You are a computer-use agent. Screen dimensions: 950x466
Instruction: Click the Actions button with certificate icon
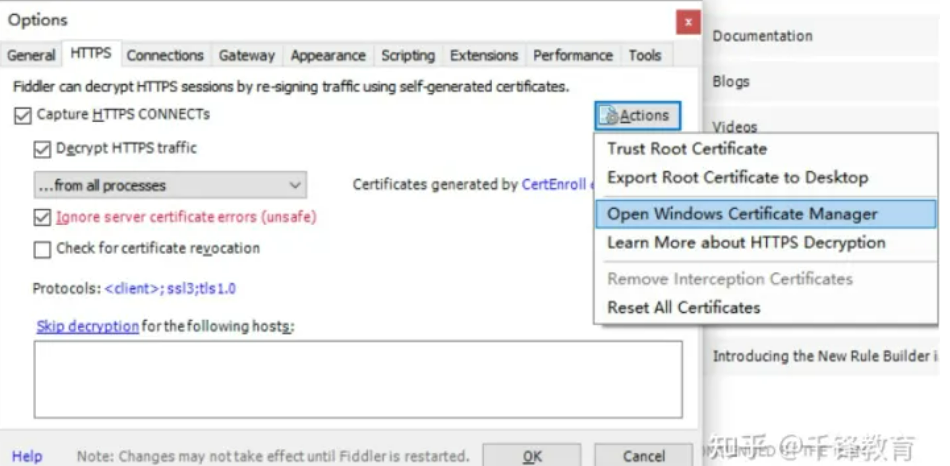[x=638, y=115]
